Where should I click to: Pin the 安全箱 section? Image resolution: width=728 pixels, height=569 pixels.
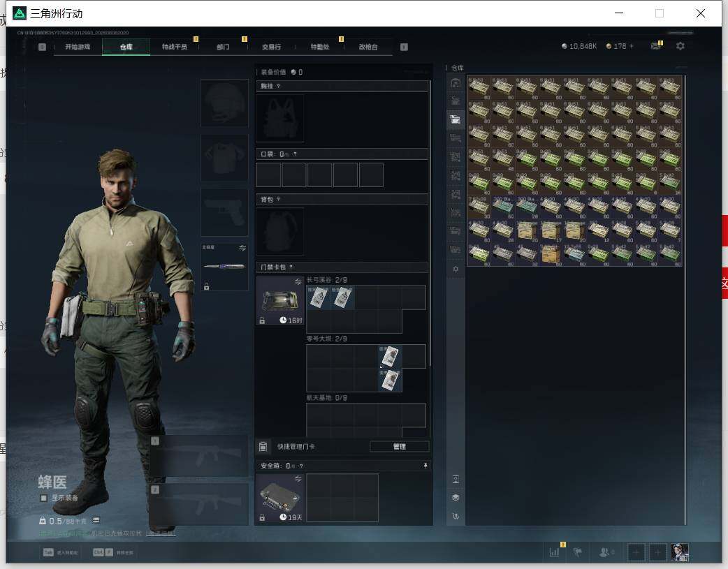(425, 466)
